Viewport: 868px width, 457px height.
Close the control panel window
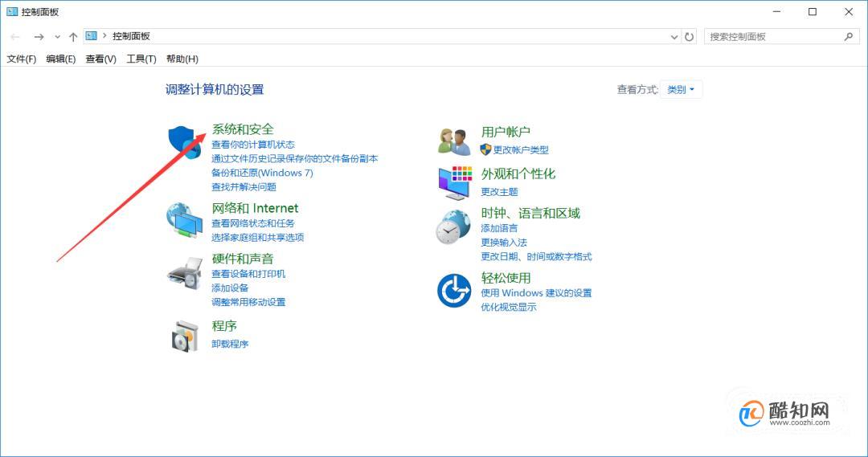(x=848, y=11)
